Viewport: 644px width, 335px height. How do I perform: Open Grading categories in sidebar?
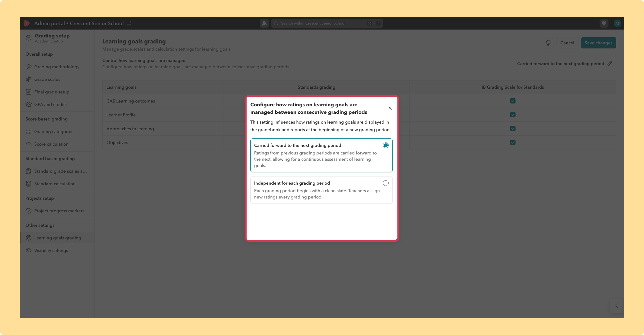point(57,132)
